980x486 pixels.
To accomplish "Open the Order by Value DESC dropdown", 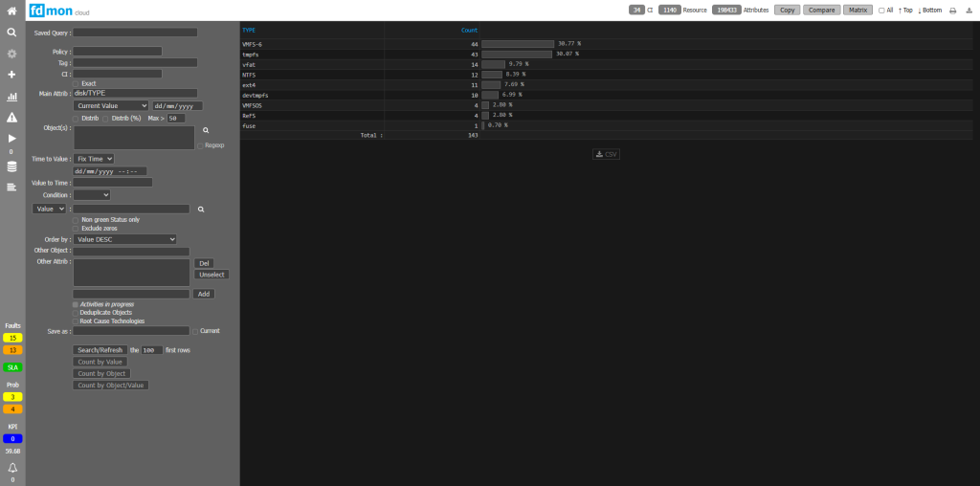I will click(125, 239).
